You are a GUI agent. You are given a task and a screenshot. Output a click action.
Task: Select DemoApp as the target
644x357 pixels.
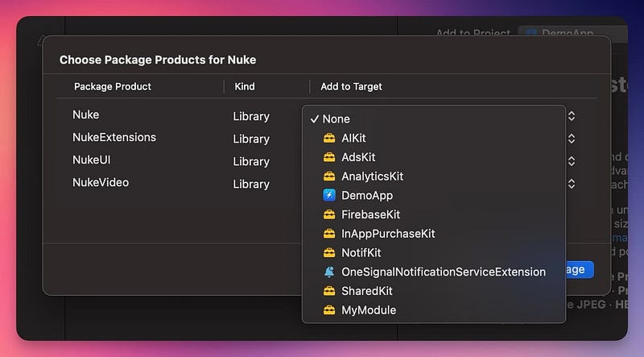tap(434, 195)
